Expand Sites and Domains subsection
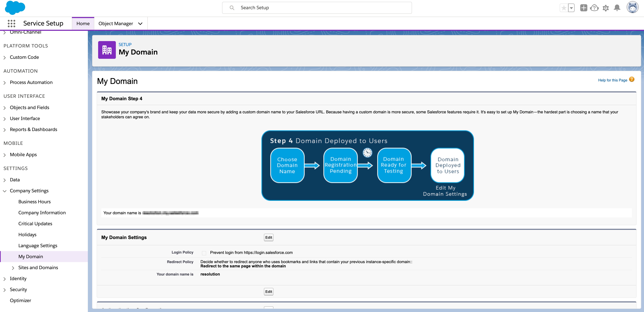 [13, 268]
